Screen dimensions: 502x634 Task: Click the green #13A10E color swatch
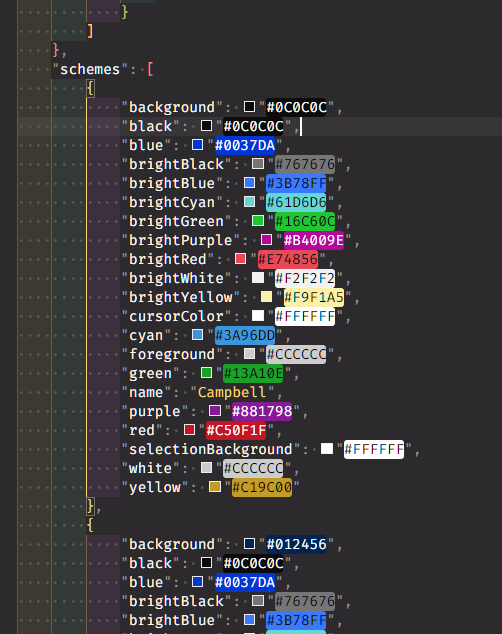pos(207,373)
